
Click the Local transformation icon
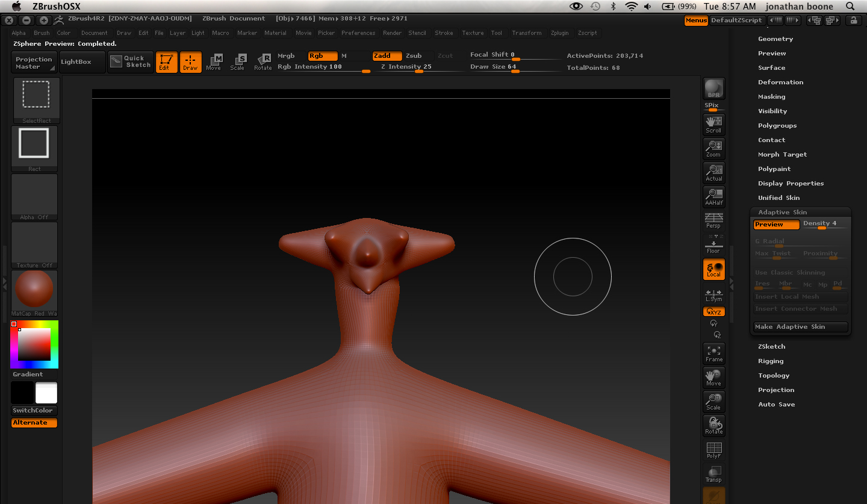click(713, 269)
